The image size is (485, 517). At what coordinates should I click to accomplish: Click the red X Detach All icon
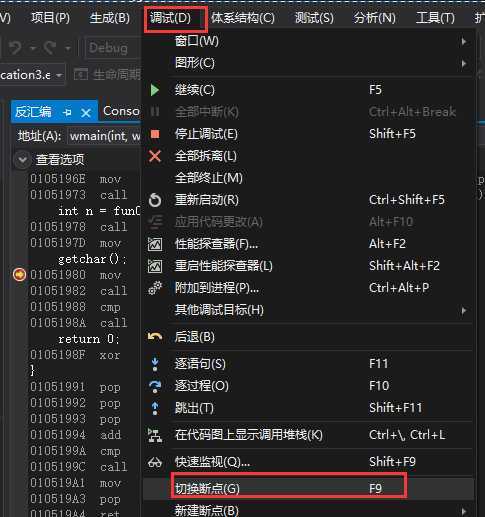[x=155, y=156]
